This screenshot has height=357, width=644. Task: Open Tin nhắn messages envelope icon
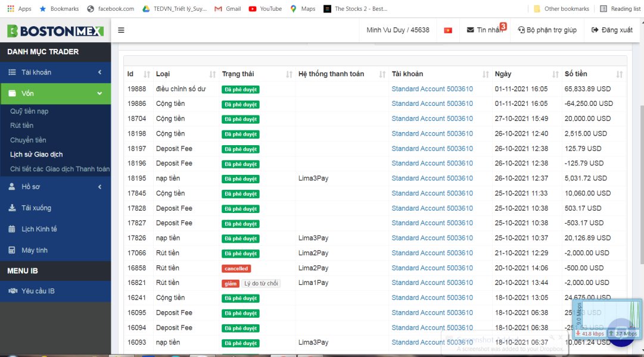[471, 30]
